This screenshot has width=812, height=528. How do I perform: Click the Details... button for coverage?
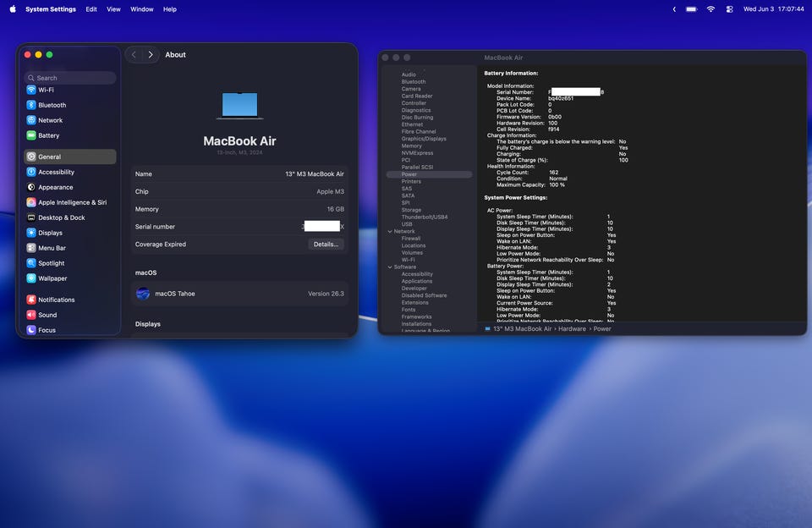326,244
